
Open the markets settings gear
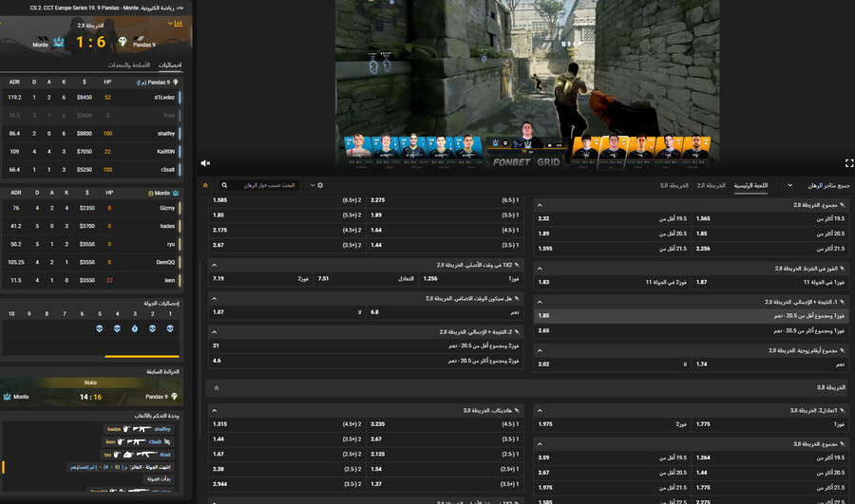pos(320,185)
